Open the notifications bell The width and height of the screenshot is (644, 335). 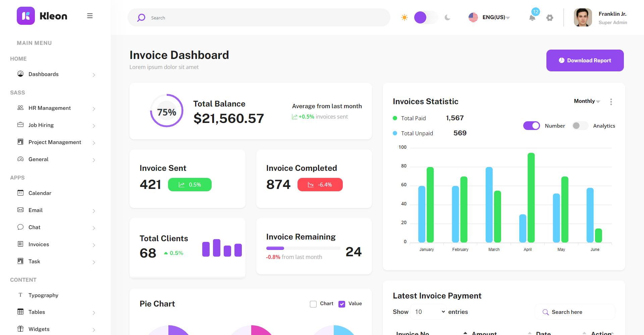[x=532, y=18]
